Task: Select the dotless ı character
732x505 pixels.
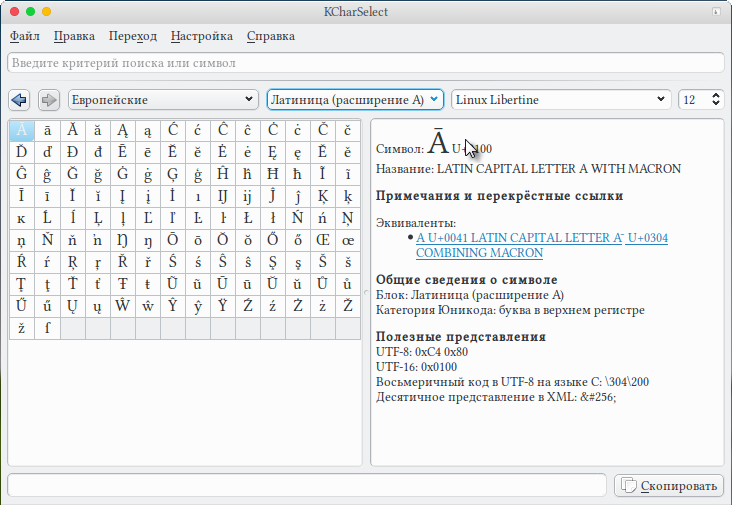Action: tap(197, 196)
